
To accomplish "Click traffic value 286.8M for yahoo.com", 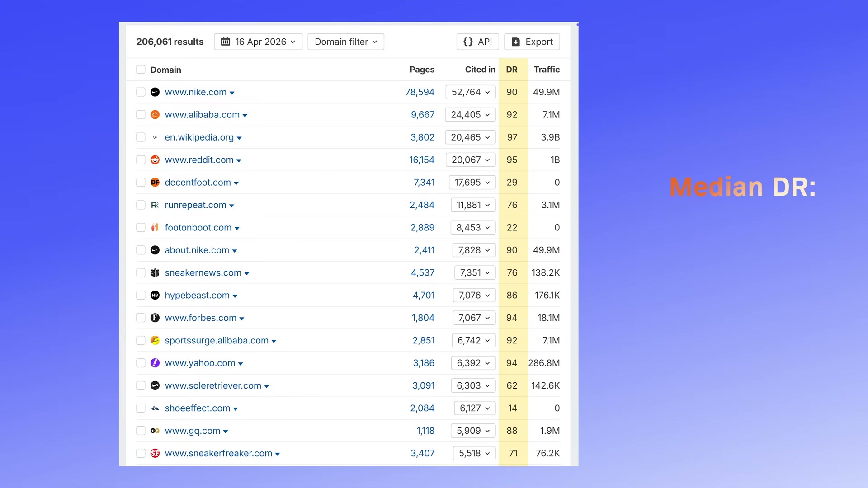I will 544,363.
